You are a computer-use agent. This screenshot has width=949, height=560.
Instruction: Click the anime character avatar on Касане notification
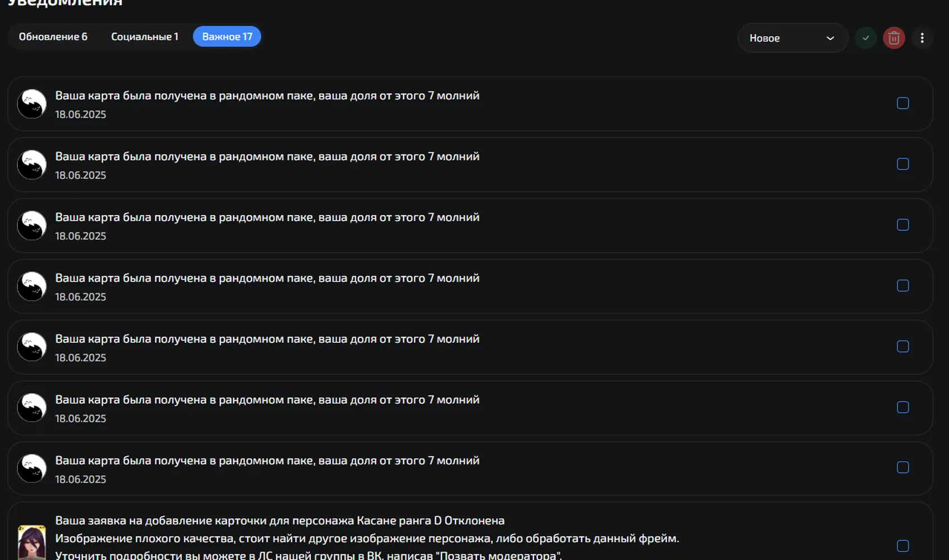tap(32, 542)
